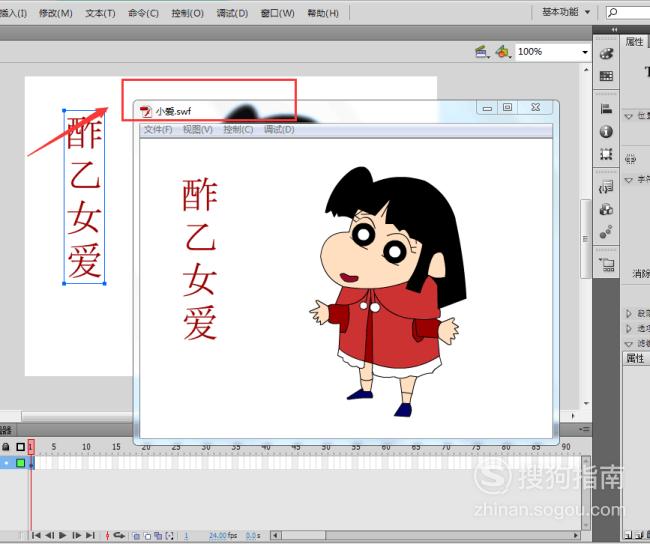Image resolution: width=650 pixels, height=544 pixels.
Task: Click the 消除 anti-alias label in Properties
Action: pyautogui.click(x=641, y=273)
